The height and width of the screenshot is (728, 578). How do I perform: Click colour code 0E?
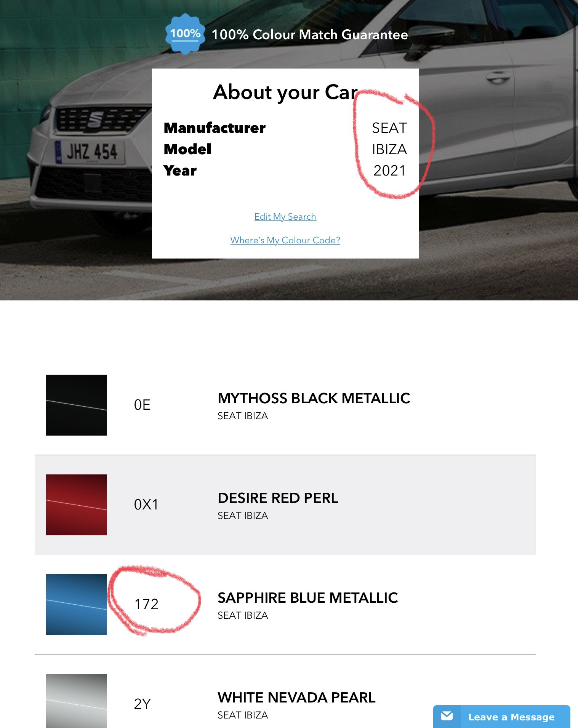[x=142, y=405]
